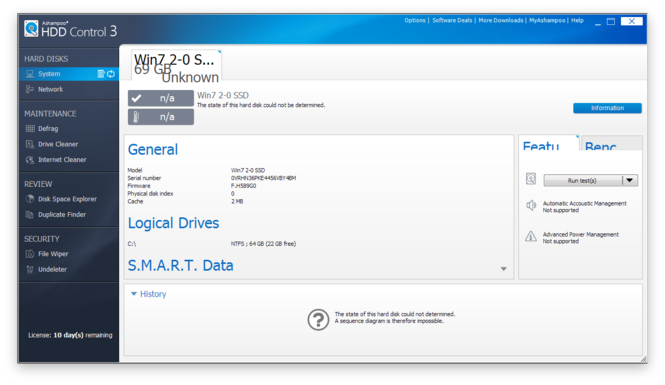Launch Duplicate Finder
This screenshot has width=665, height=385.
[x=62, y=215]
